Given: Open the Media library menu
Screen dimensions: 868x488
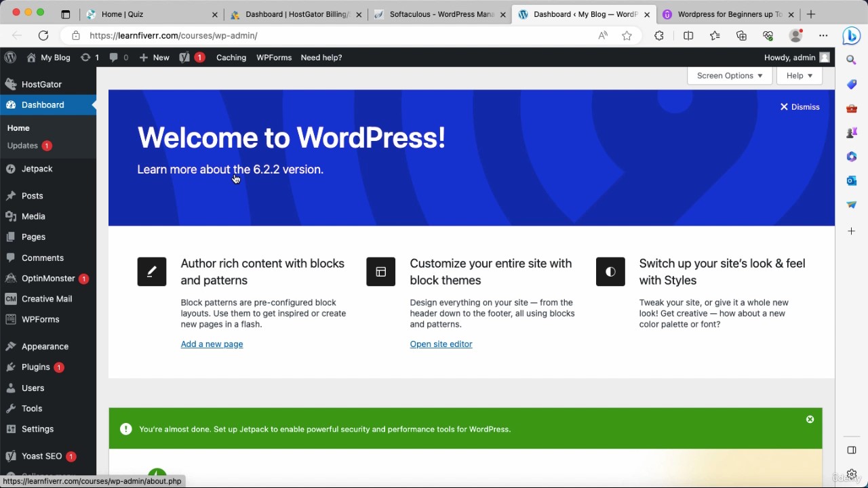Looking at the screenshot, I should [x=48, y=216].
